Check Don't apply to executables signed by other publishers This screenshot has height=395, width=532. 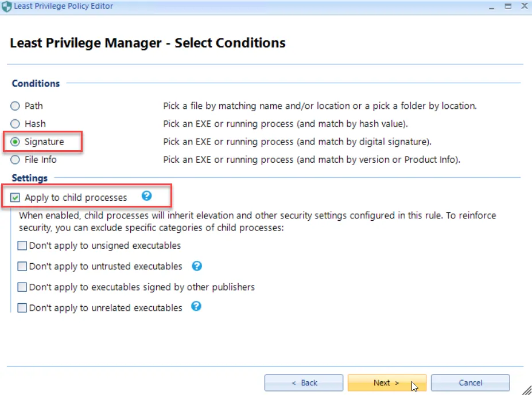[21, 287]
